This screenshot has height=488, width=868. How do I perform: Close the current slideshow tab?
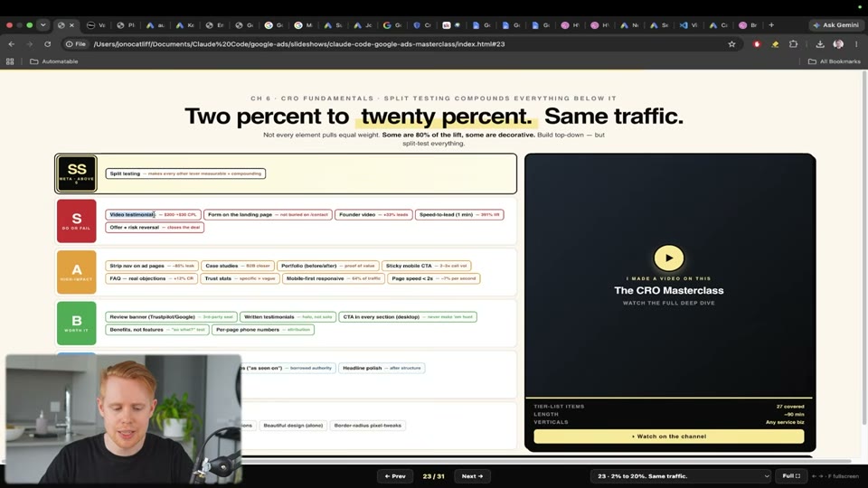click(71, 25)
